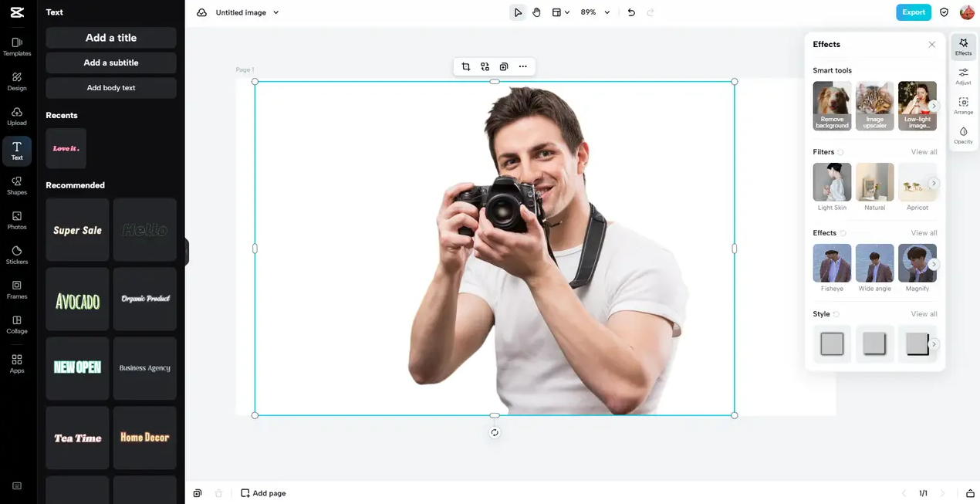Expand the Untitled image name dropdown
This screenshot has width=980, height=504.
[x=276, y=12]
